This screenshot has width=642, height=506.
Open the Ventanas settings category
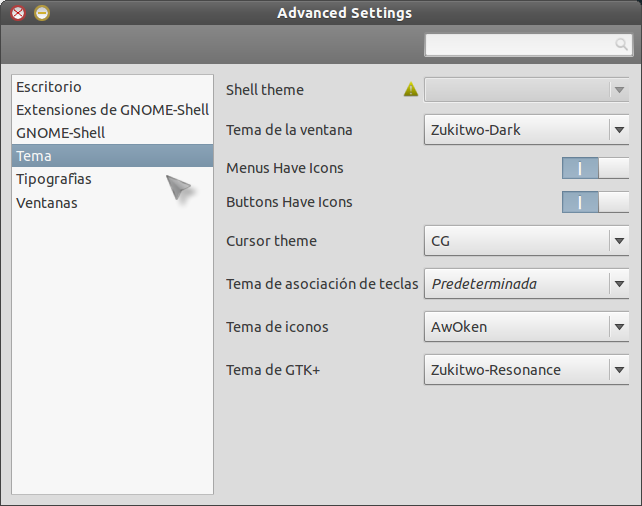click(x=47, y=203)
